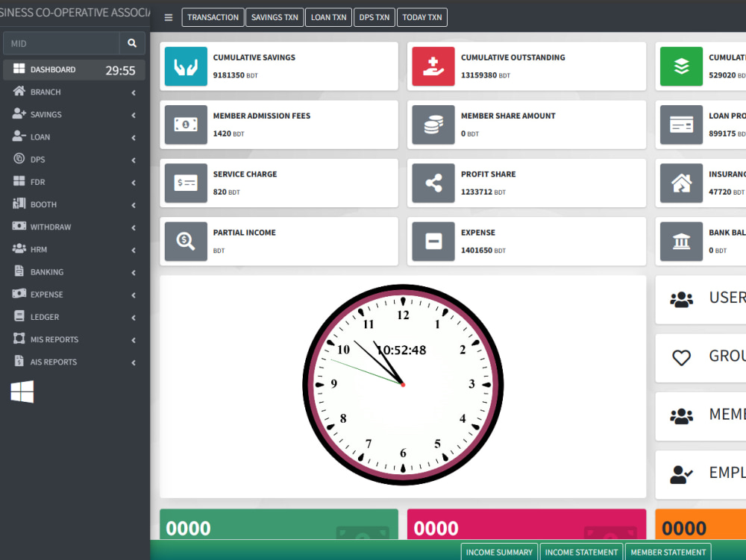This screenshot has height=560, width=746.
Task: Click the Cumulative Outstanding red icon
Action: [x=433, y=66]
